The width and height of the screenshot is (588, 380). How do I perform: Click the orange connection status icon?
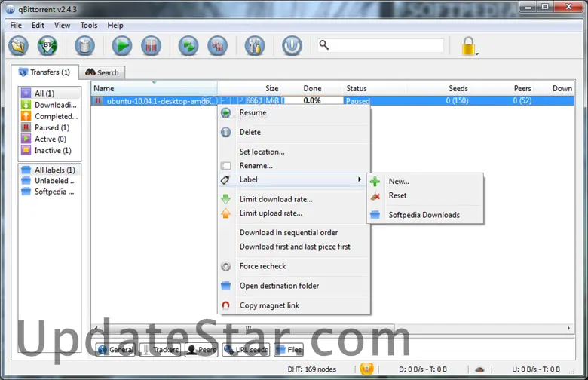tap(366, 369)
